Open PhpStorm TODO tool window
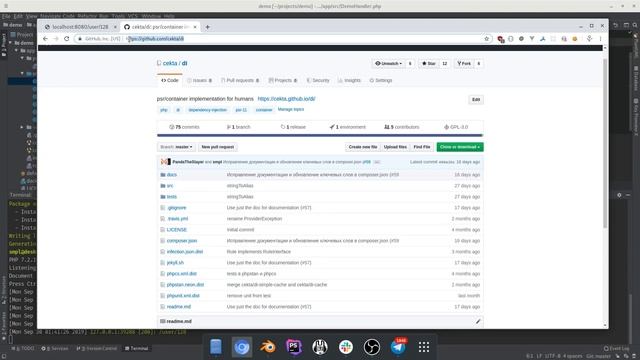The height and width of the screenshot is (360, 640). pos(23,349)
